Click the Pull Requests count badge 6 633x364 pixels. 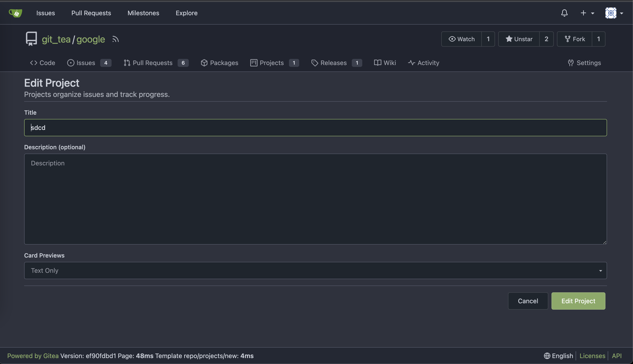[x=183, y=63]
